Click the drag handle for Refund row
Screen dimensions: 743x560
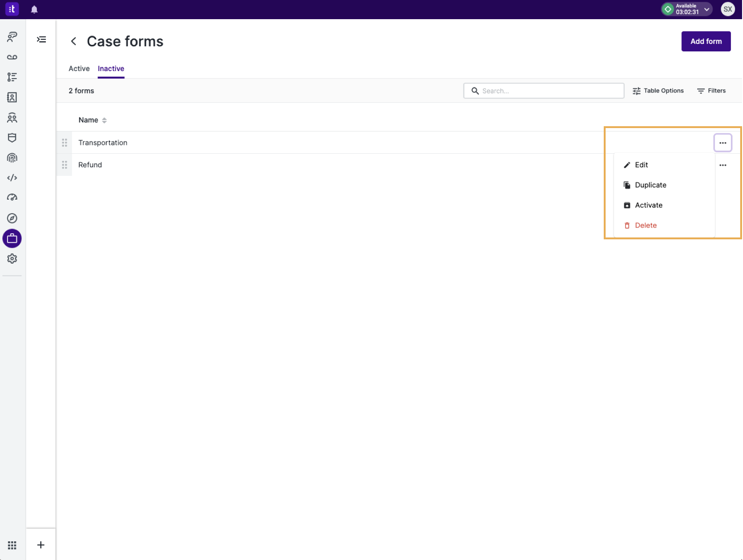point(64,165)
